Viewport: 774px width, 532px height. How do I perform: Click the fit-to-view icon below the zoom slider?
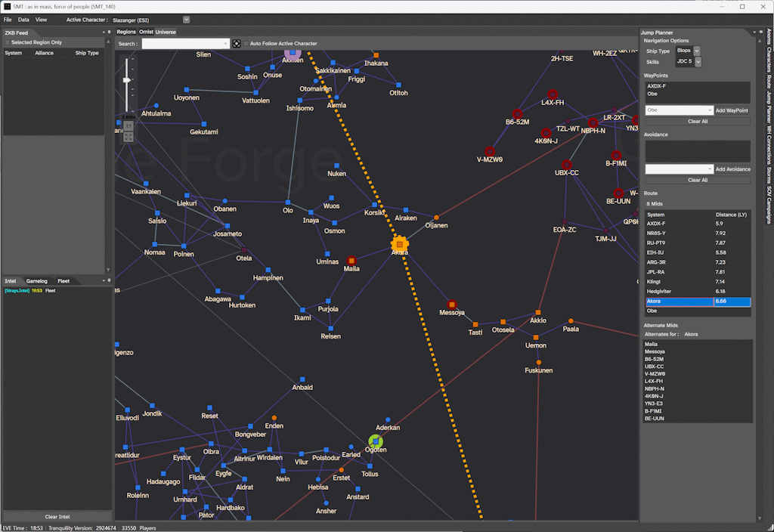pos(128,138)
